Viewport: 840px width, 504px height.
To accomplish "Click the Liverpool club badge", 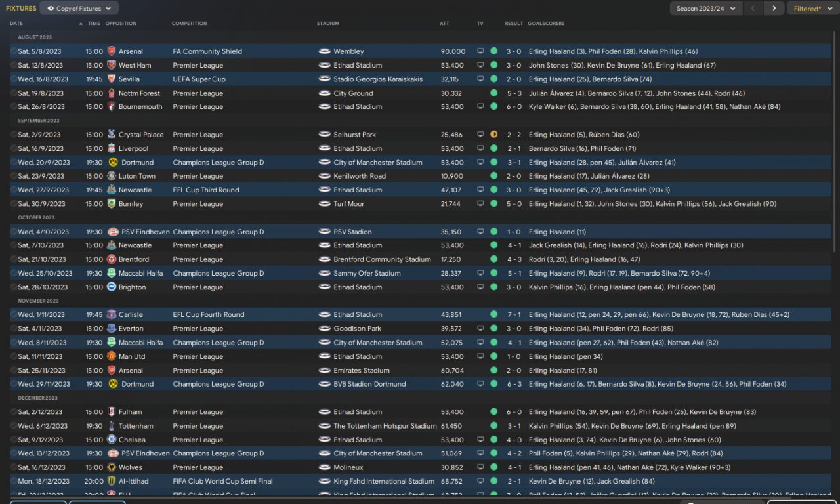I will [112, 149].
